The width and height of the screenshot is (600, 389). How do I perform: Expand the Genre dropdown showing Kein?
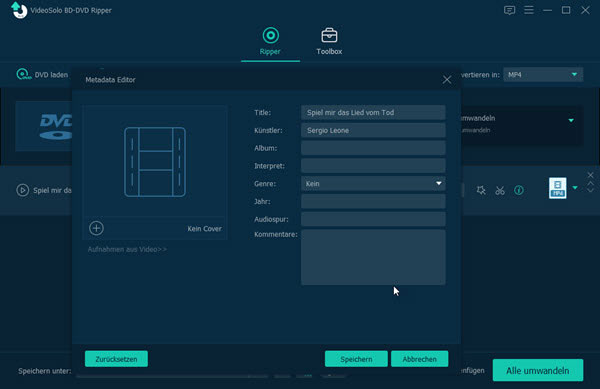(373, 184)
